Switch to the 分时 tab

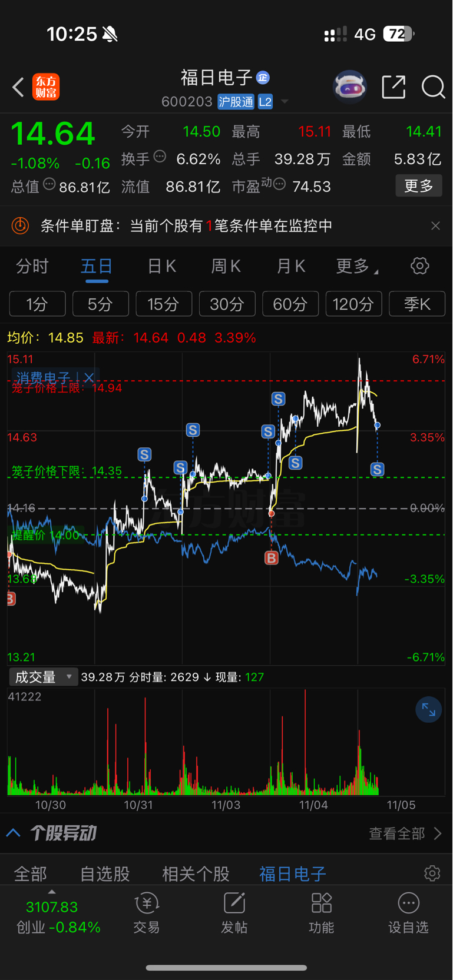(x=32, y=266)
